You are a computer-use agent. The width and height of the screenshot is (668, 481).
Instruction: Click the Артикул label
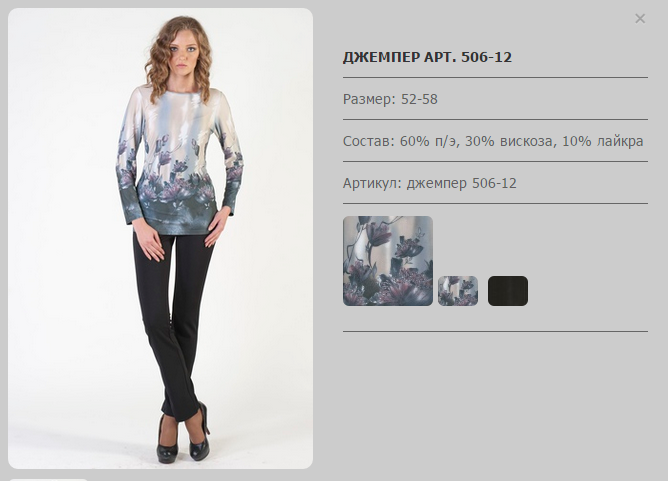[x=372, y=184]
